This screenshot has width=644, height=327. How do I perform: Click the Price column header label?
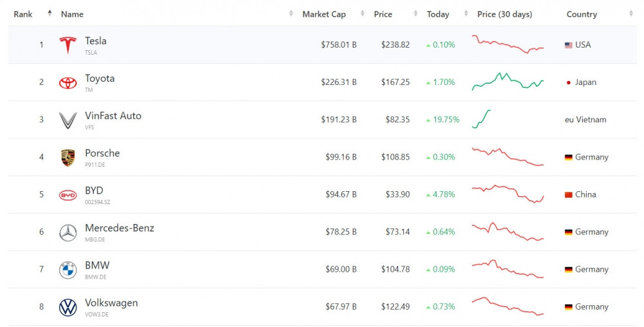pos(383,14)
